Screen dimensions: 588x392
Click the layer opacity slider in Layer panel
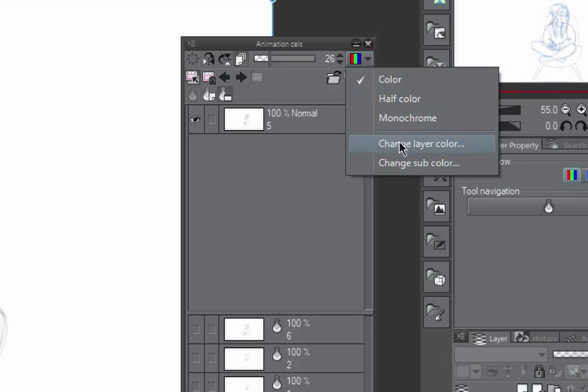coord(570,354)
